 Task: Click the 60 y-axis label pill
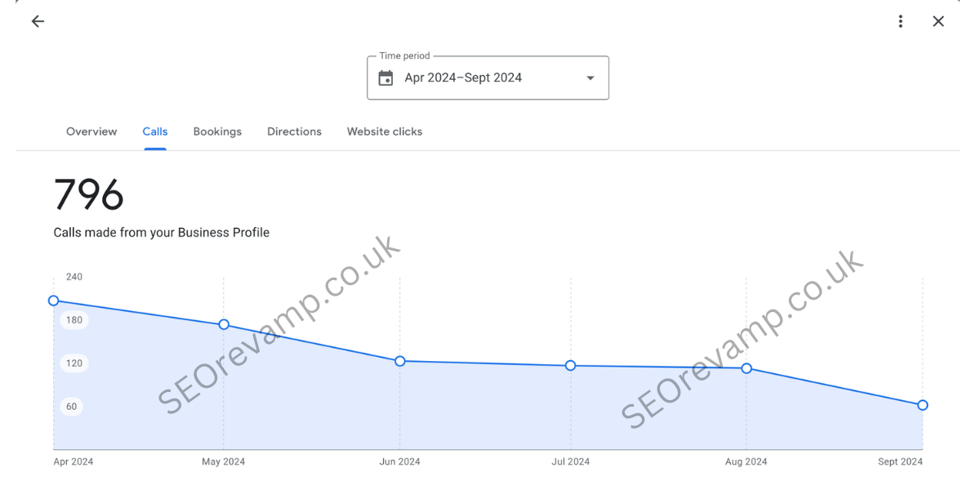(72, 407)
